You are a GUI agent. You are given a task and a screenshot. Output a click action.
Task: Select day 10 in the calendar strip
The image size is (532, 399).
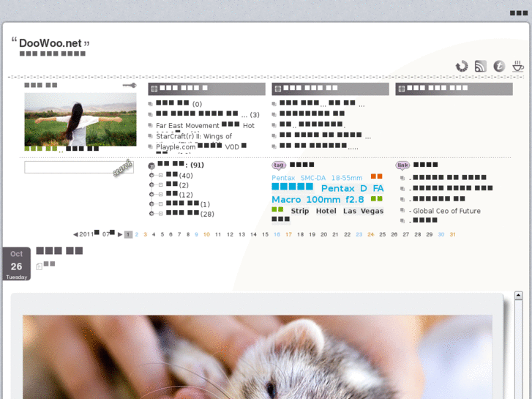(x=206, y=234)
